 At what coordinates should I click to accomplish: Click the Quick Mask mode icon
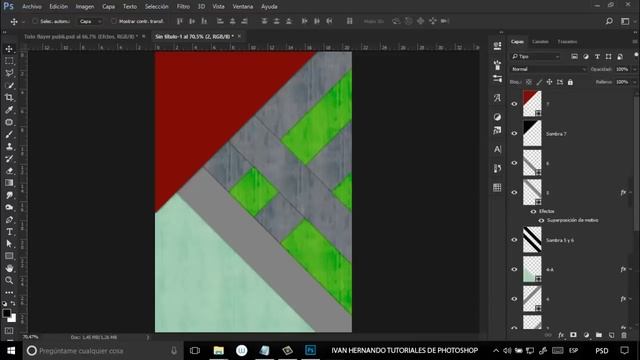(9, 331)
